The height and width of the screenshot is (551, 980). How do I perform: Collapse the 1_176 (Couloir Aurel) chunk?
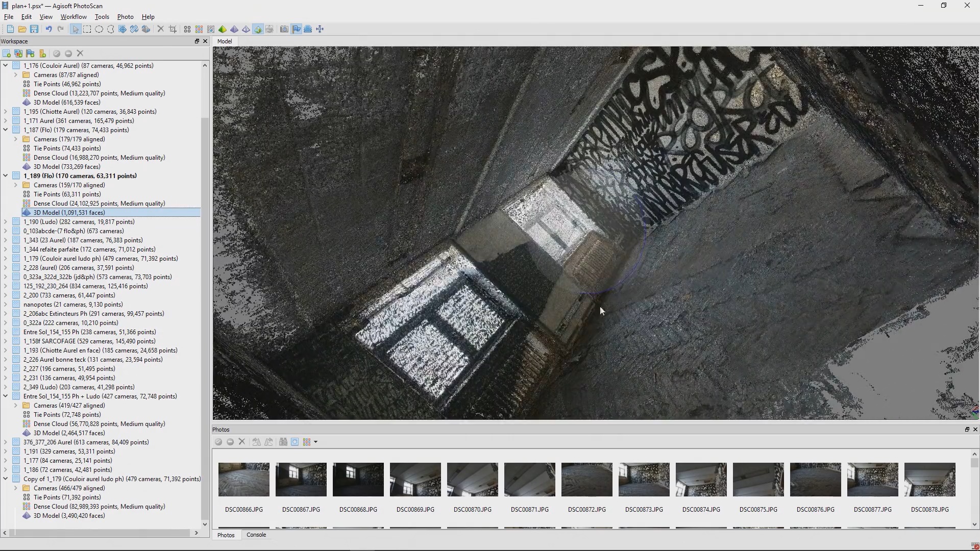pos(6,65)
